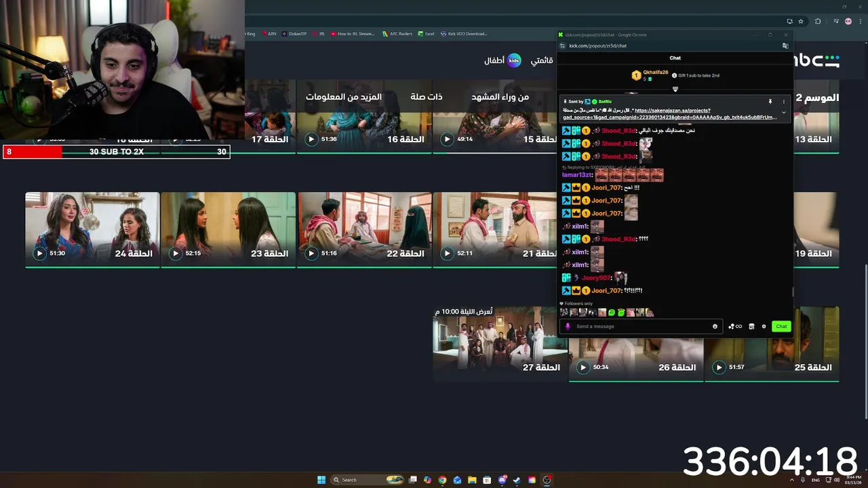The width and height of the screenshot is (868, 488).
Task: Play episode 22 (الحلقة 22)
Action: pyautogui.click(x=311, y=253)
